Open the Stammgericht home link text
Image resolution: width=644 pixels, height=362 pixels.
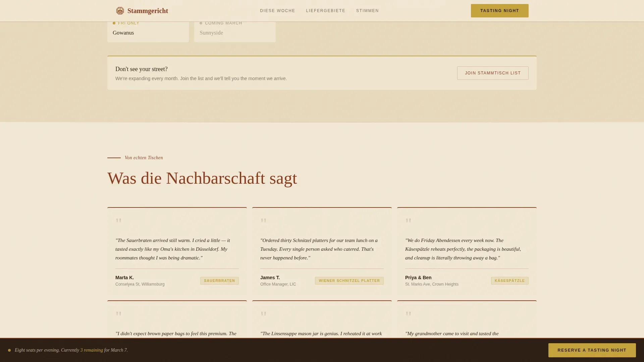148,11
